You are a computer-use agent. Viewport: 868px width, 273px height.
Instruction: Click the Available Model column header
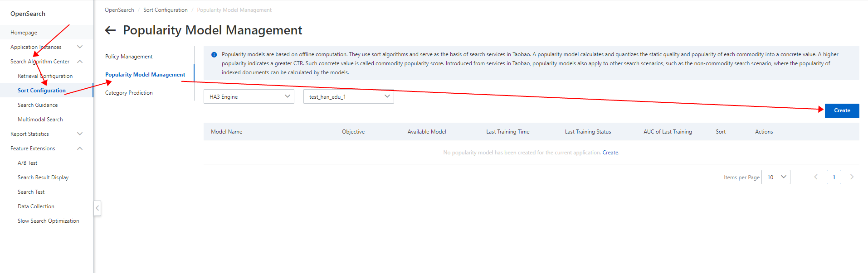pos(427,132)
